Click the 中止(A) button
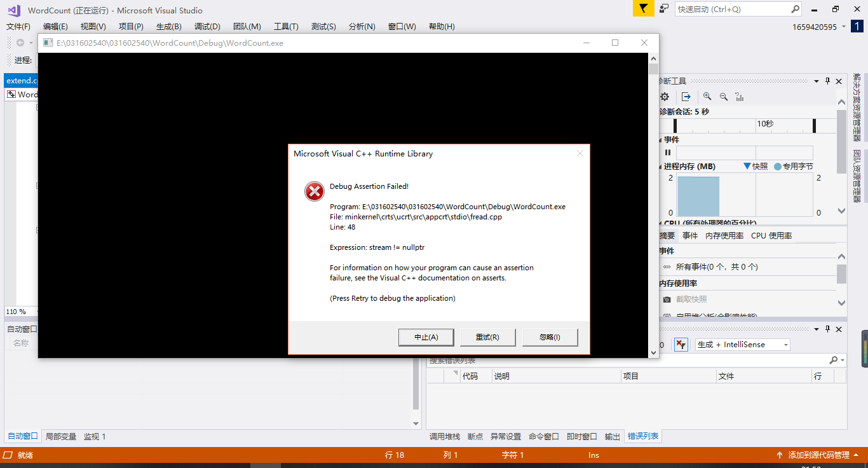 pos(426,337)
